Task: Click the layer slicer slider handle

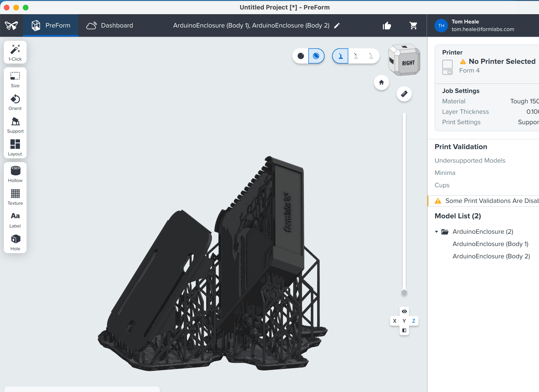Action: tap(404, 292)
